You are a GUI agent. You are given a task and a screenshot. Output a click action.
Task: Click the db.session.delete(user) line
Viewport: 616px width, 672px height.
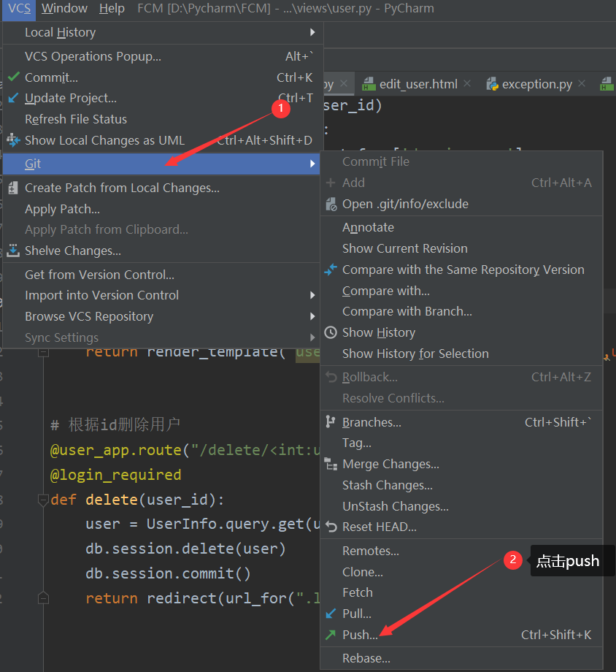tap(185, 549)
